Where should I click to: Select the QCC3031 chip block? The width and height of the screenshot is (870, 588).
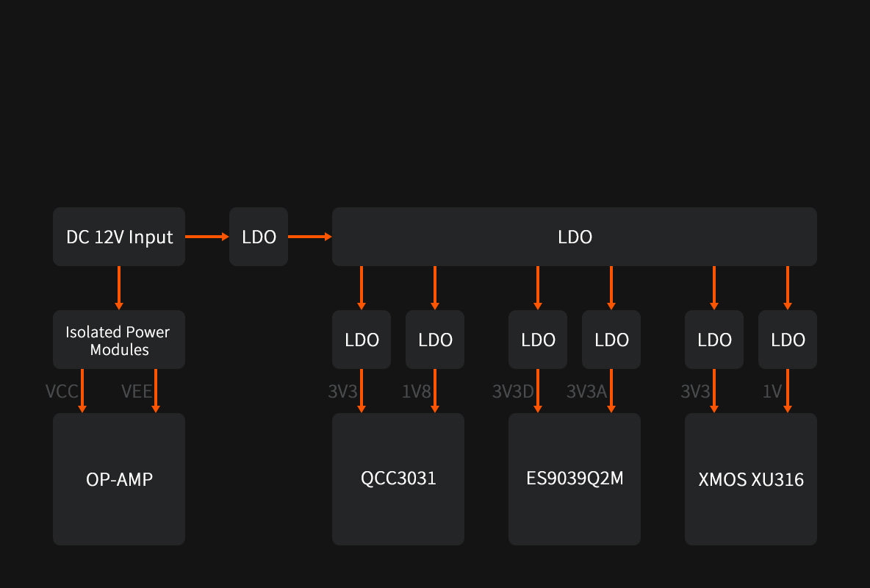click(398, 479)
